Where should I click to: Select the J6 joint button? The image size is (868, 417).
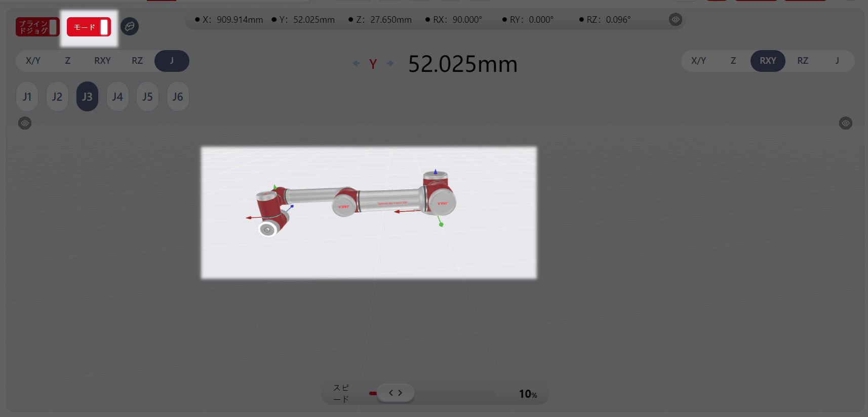pyautogui.click(x=178, y=97)
